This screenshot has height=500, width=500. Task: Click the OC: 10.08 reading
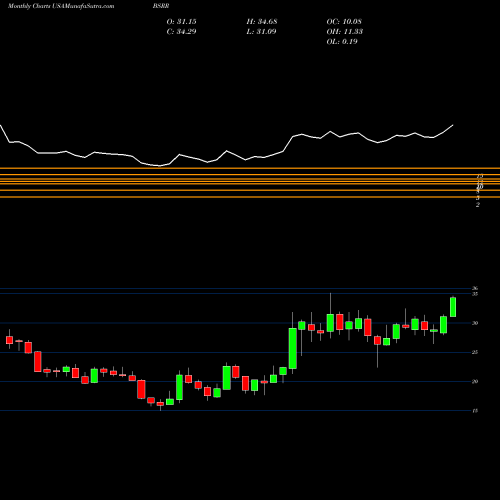click(x=344, y=22)
